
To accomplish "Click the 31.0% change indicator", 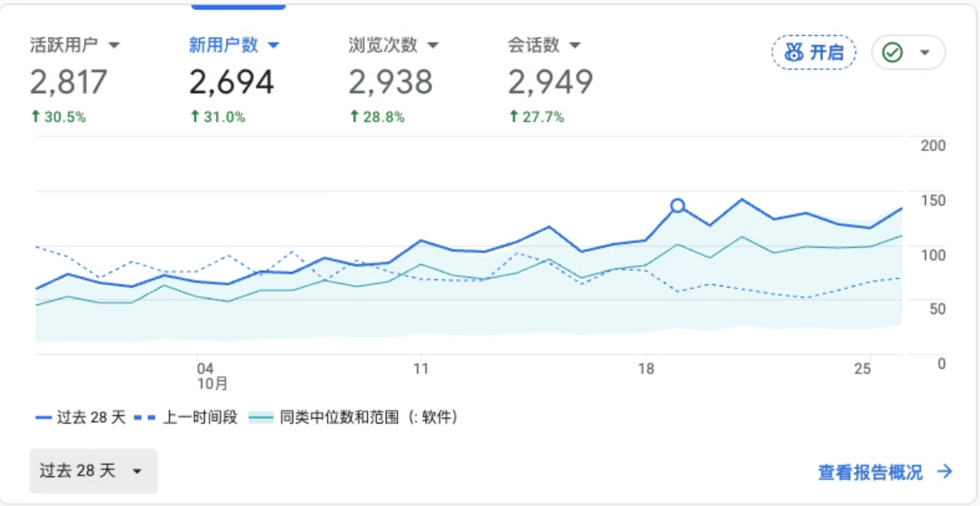I will pyautogui.click(x=218, y=117).
